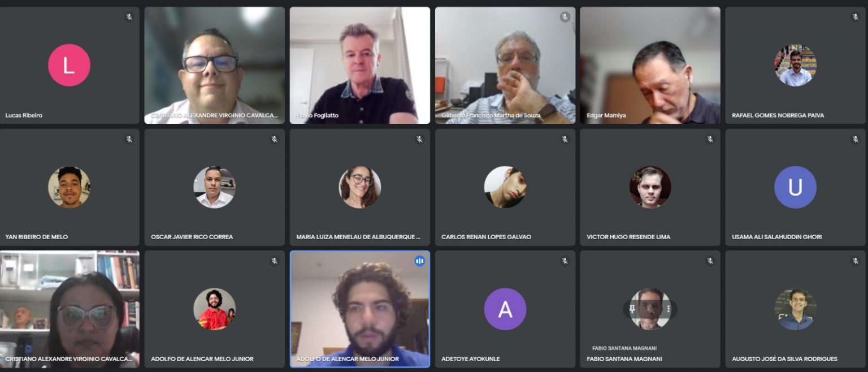Image resolution: width=868 pixels, height=372 pixels.
Task: Click muted mic icon on Usama Ali Salahuddin Ghori tile
Action: click(855, 139)
